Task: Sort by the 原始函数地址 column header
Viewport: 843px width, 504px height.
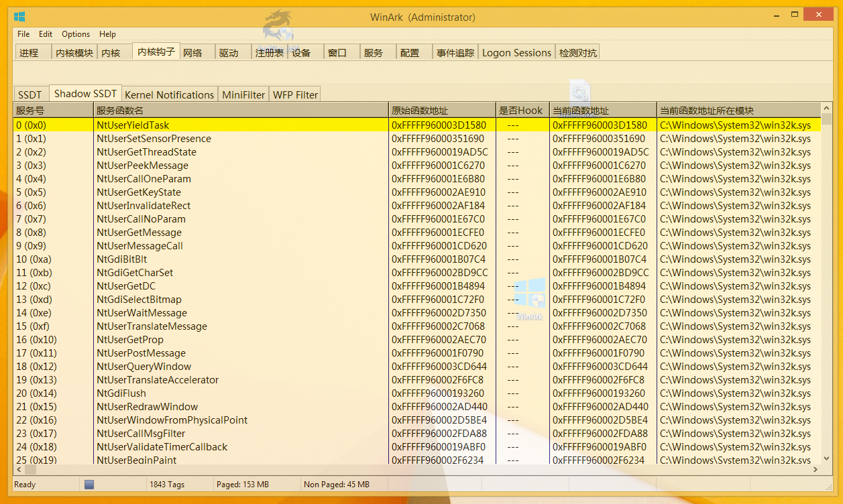Action: point(442,111)
